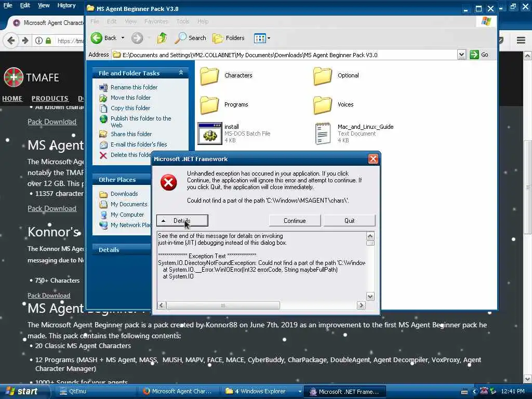Open the Back button history dropdown arrow
Viewport: 532px width, 399px height.
[x=123, y=38]
